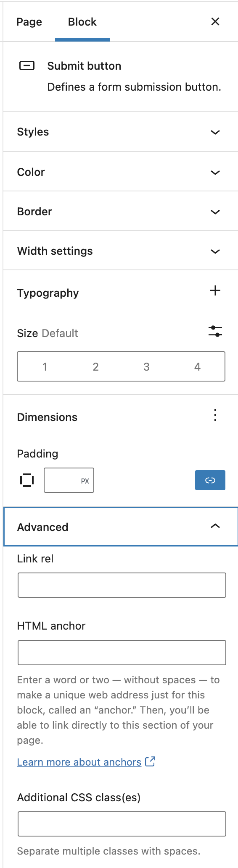The width and height of the screenshot is (238, 868).
Task: Click the HTML anchor input field
Action: click(x=122, y=653)
